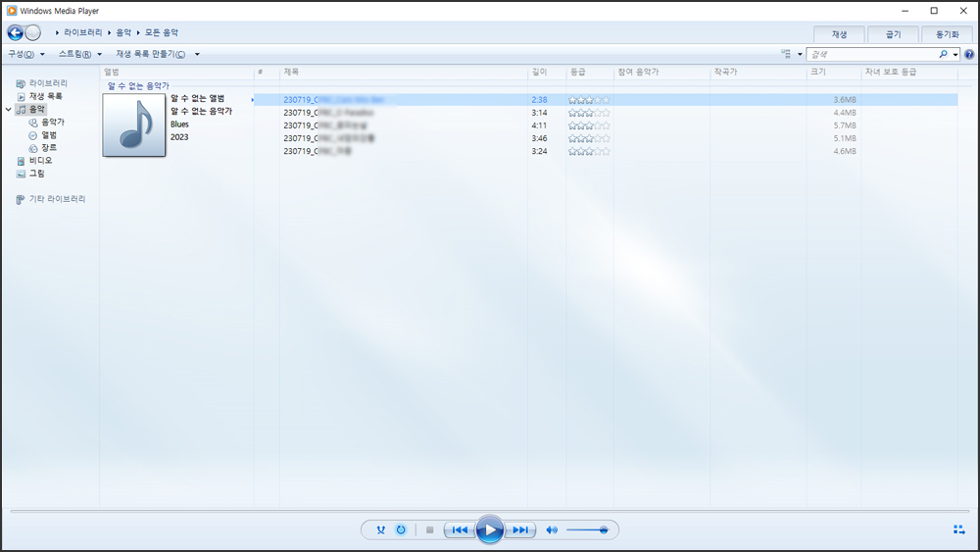This screenshot has height=552, width=980.
Task: Expand the 재생 목록 만들기 dropdown arrow
Action: pos(197,54)
